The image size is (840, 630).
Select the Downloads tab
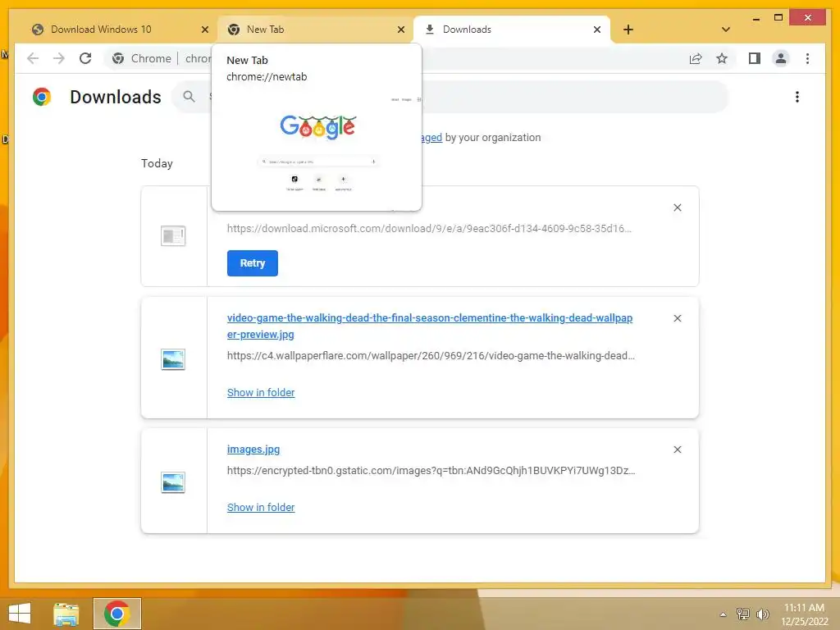pyautogui.click(x=511, y=30)
